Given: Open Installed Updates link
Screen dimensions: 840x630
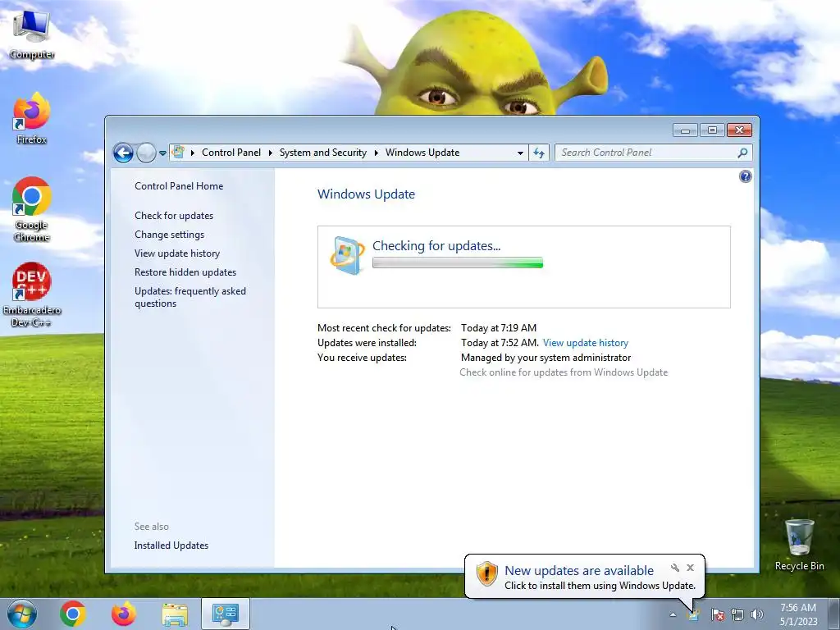Looking at the screenshot, I should [x=171, y=546].
